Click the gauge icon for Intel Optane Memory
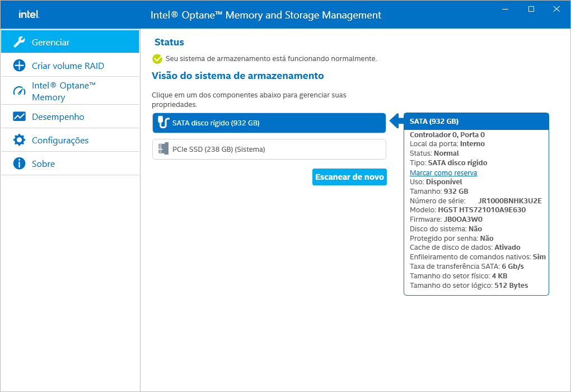This screenshot has height=392, width=571. click(x=19, y=91)
